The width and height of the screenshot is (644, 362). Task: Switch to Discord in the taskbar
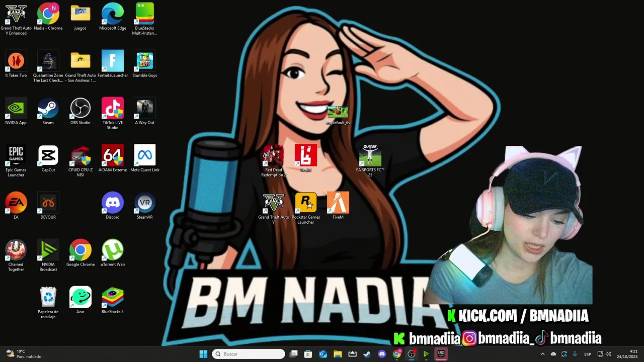click(382, 354)
